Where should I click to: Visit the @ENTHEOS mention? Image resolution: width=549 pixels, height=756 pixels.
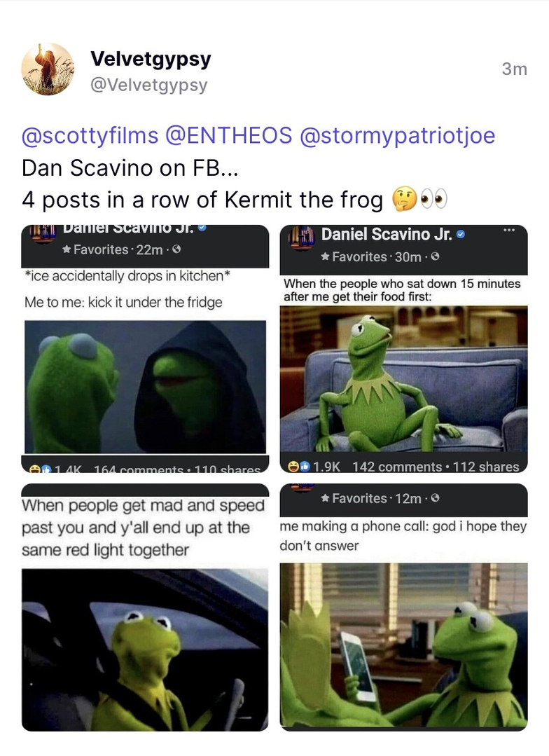[228, 135]
